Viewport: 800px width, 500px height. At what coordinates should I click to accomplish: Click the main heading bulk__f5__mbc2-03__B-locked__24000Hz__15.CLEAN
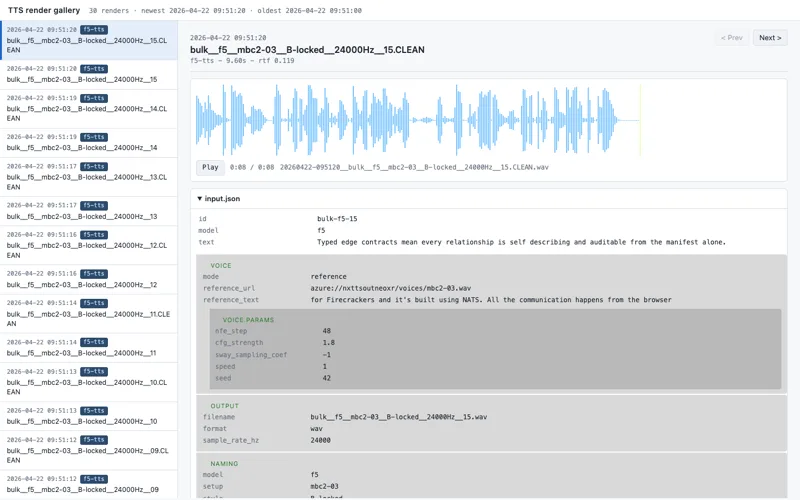coord(307,49)
